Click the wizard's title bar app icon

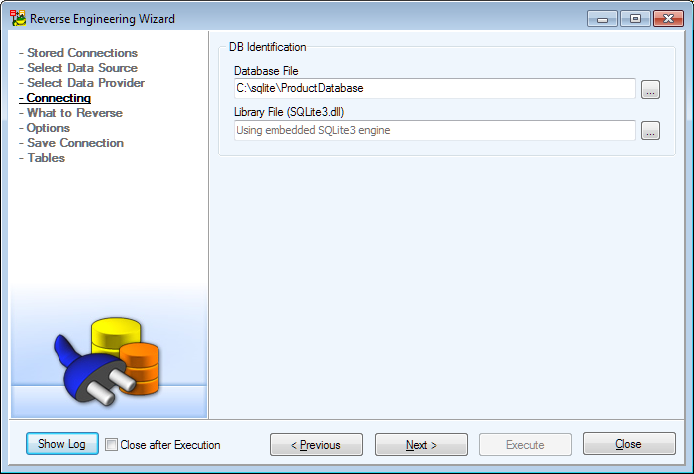(x=18, y=18)
